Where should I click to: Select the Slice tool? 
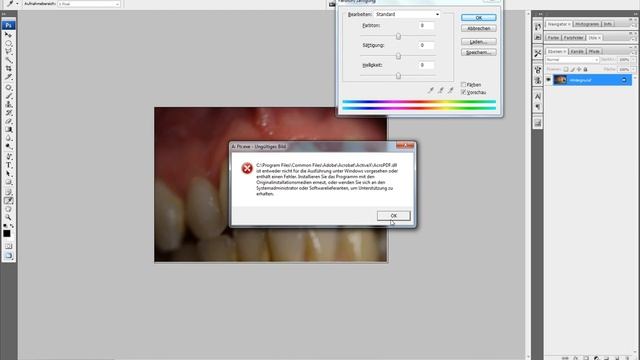pyautogui.click(x=8, y=77)
